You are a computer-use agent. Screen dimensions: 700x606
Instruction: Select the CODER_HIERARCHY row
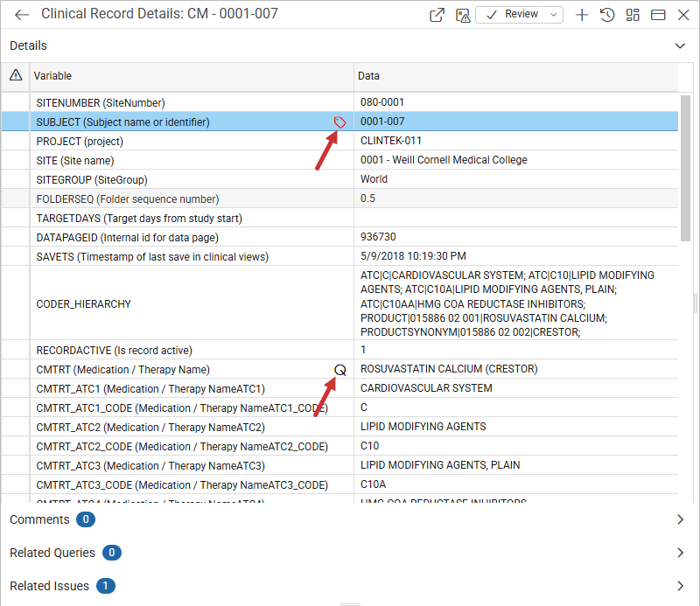[339, 303]
